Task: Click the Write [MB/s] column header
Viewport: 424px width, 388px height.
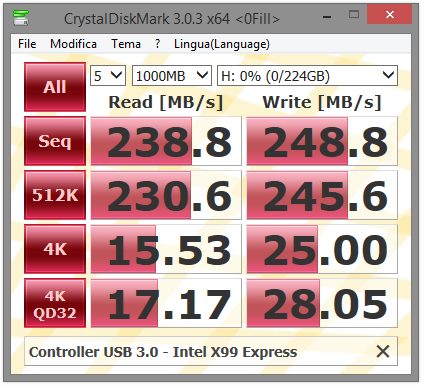Action: pyautogui.click(x=322, y=102)
